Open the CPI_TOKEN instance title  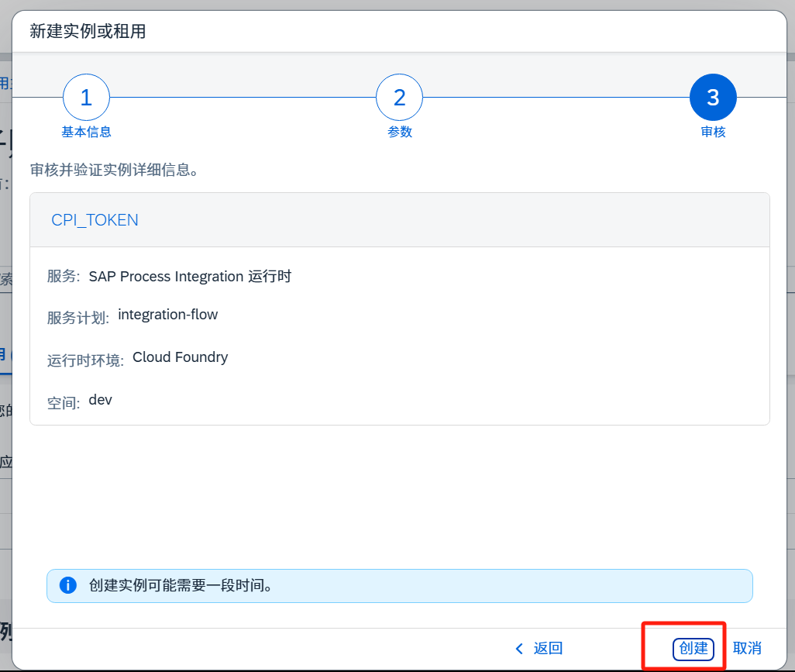(x=95, y=220)
